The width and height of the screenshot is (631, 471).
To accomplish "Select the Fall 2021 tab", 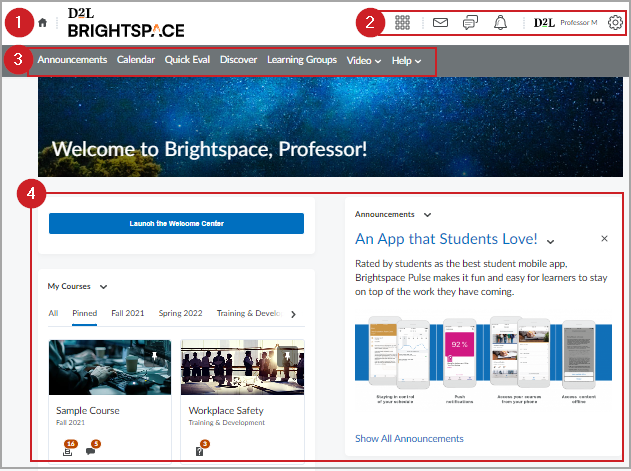I will coord(128,313).
